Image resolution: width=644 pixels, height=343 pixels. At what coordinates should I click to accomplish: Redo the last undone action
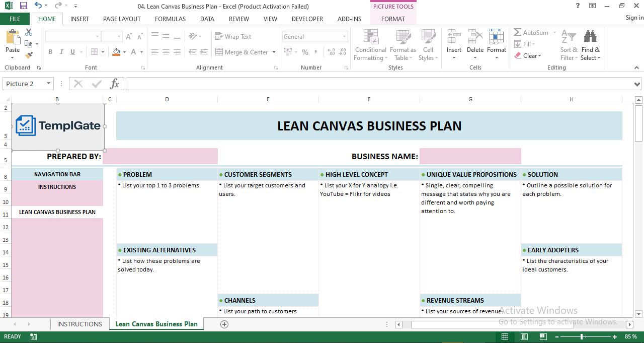point(58,6)
